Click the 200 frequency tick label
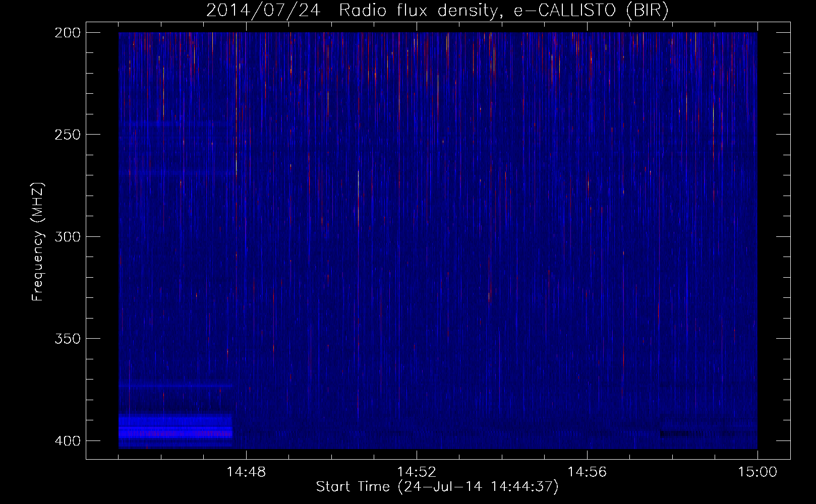The height and width of the screenshot is (504, 816). pos(68,33)
